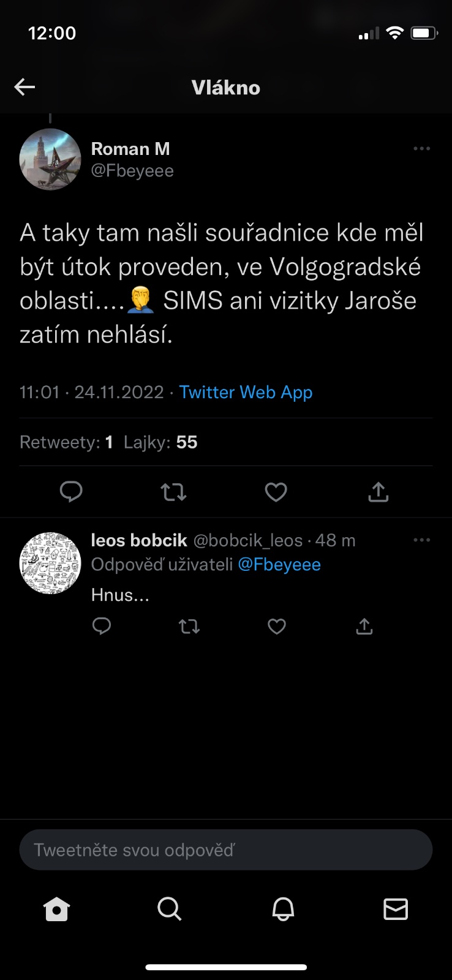Image resolution: width=452 pixels, height=980 pixels.
Task: Reply to Roman M's tweet
Action: point(71,491)
